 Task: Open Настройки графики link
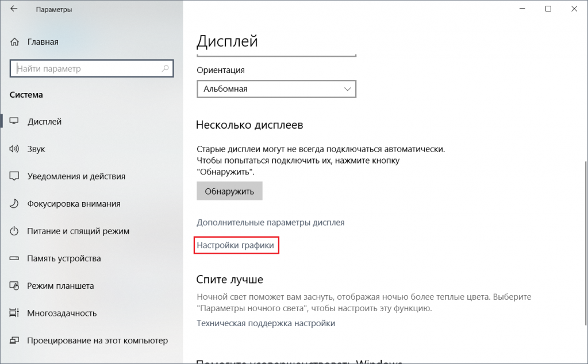[236, 245]
